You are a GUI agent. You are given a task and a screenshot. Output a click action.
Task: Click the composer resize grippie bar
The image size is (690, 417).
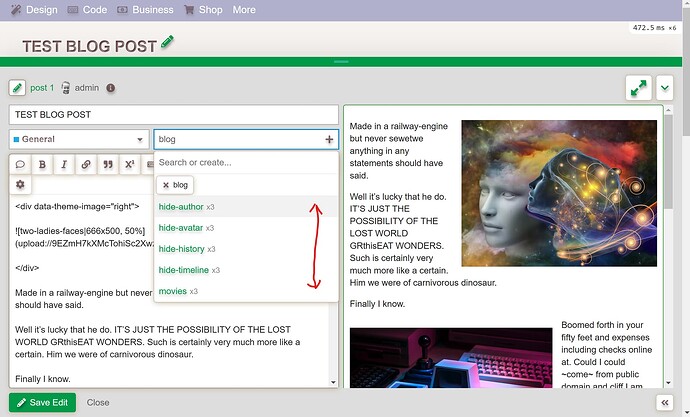(x=341, y=62)
